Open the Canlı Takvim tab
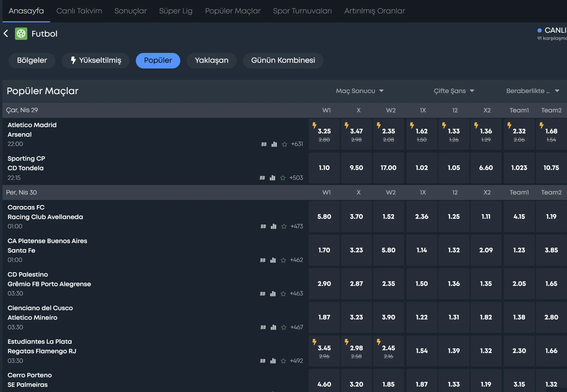The image size is (567, 392). click(79, 11)
